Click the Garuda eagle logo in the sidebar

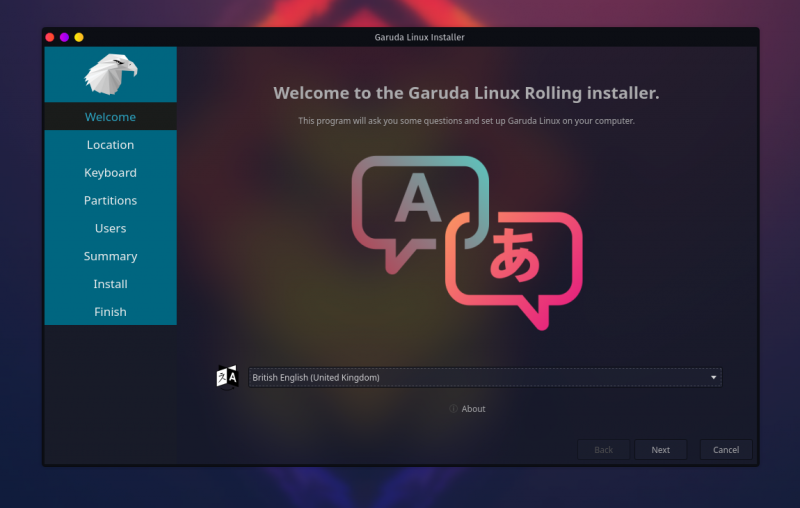point(111,74)
